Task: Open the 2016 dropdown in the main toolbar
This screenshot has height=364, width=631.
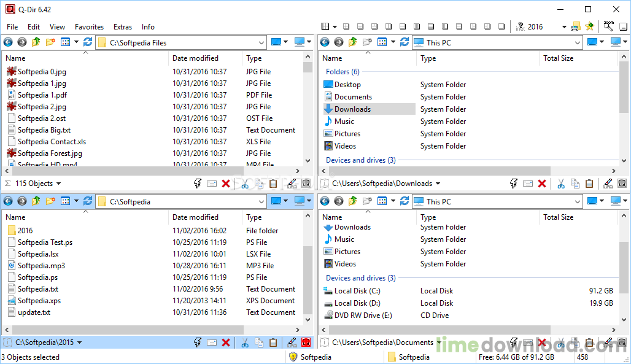Action: tap(564, 27)
